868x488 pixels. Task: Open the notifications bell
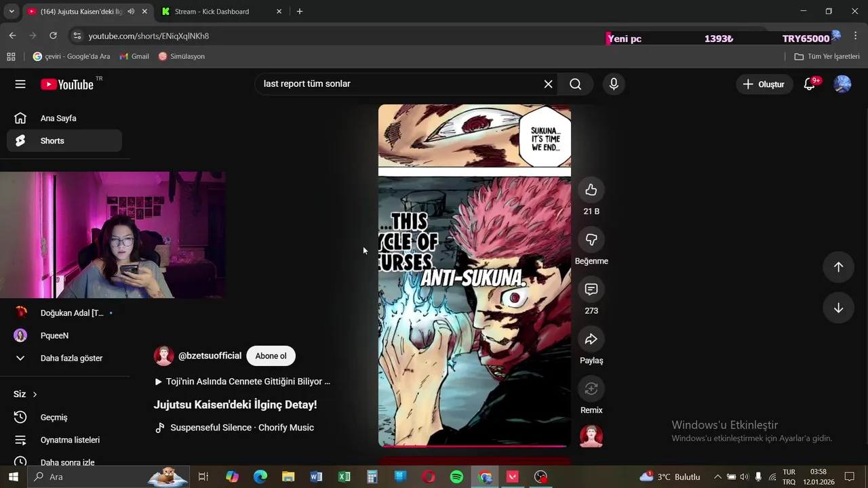[x=809, y=84]
